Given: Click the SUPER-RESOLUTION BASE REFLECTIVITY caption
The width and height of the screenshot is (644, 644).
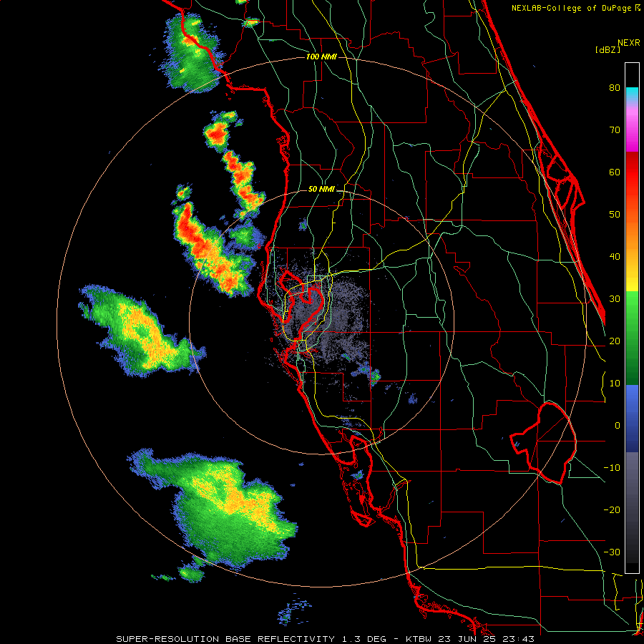Looking at the screenshot, I should coord(225,639).
